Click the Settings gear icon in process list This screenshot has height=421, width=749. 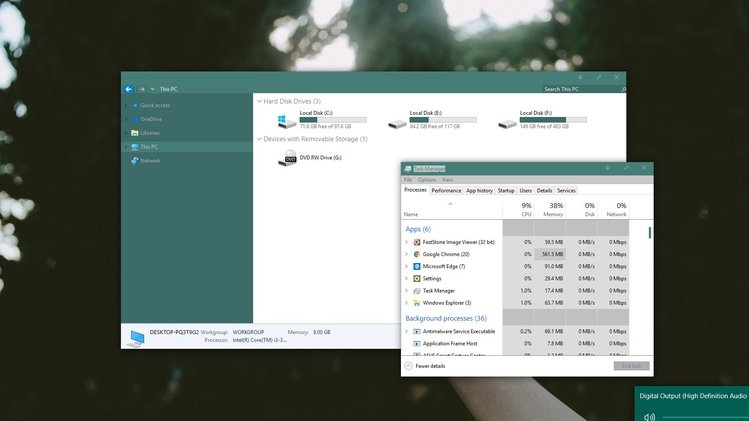417,279
